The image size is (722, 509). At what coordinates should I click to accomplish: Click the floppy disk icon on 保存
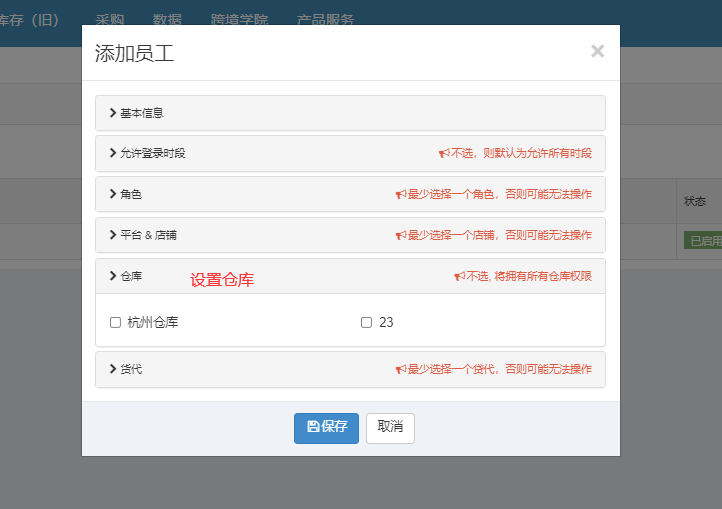(313, 427)
